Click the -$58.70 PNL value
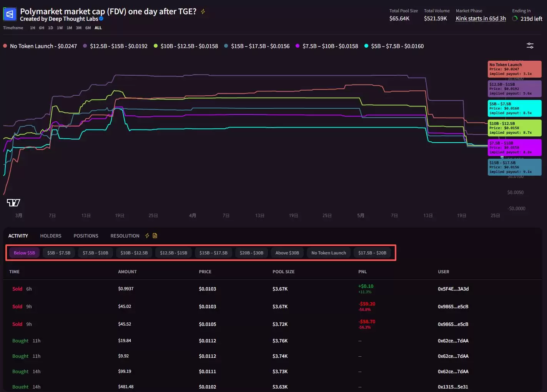The width and height of the screenshot is (547, 392). (367, 322)
